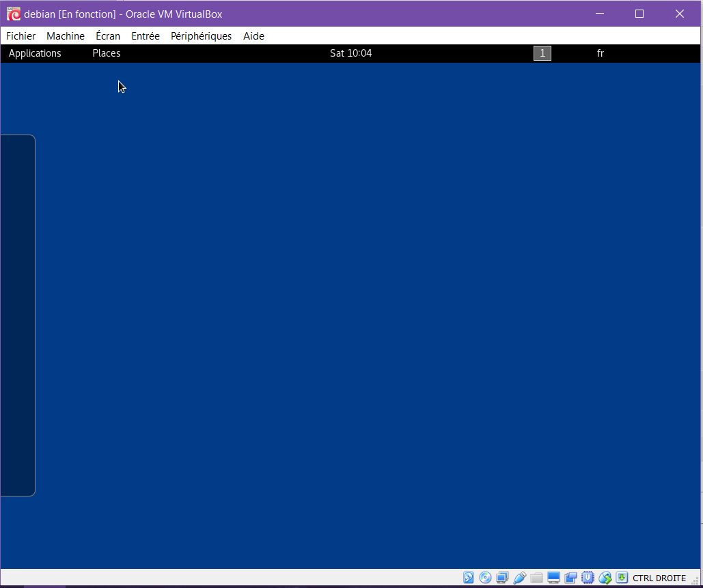Click the mouse integration status icon
The image size is (703, 588).
point(605,578)
